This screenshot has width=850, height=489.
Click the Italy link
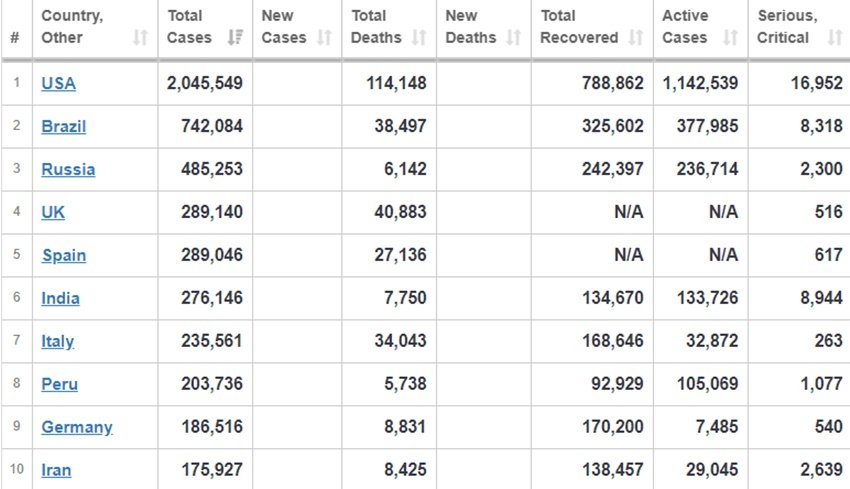(57, 341)
